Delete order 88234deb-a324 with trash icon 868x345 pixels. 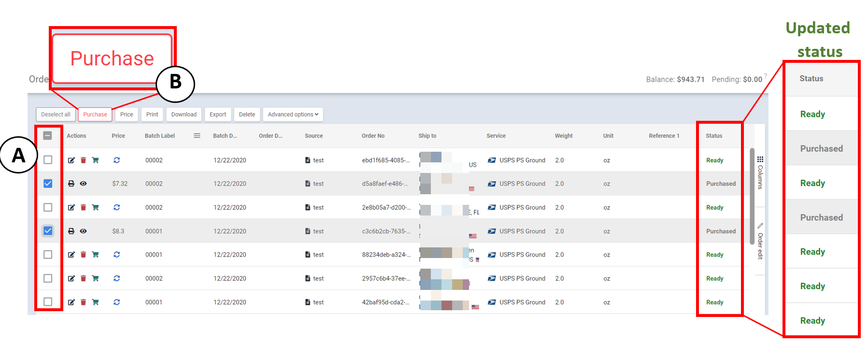coord(83,255)
